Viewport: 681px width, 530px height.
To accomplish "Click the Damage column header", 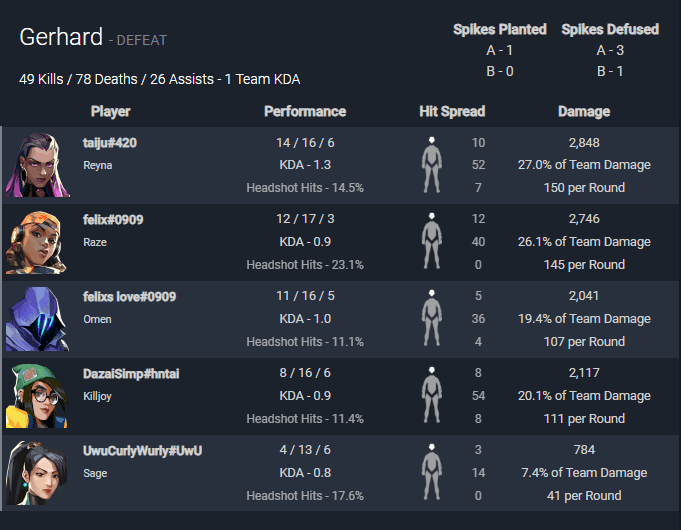I will [x=584, y=112].
